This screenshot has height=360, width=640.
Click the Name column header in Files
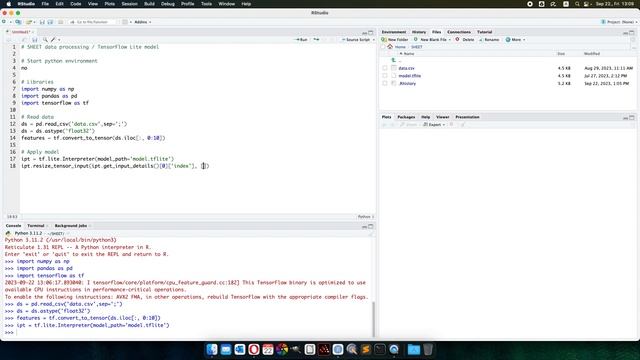(x=409, y=54)
